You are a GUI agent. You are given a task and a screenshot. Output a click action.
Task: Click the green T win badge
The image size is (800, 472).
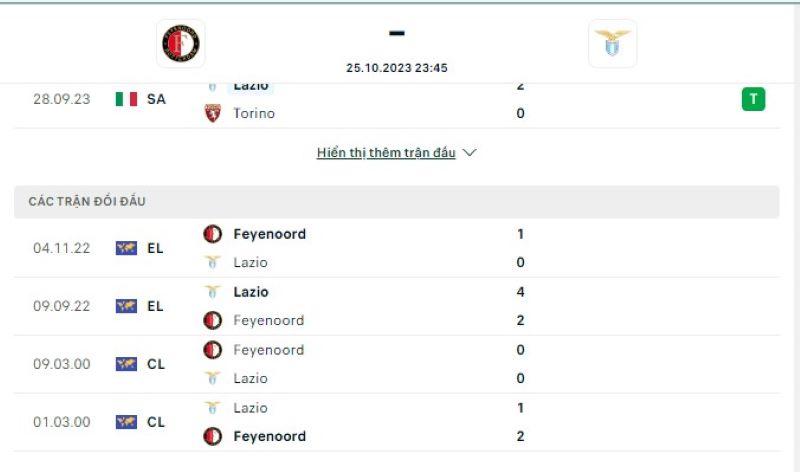click(x=753, y=99)
